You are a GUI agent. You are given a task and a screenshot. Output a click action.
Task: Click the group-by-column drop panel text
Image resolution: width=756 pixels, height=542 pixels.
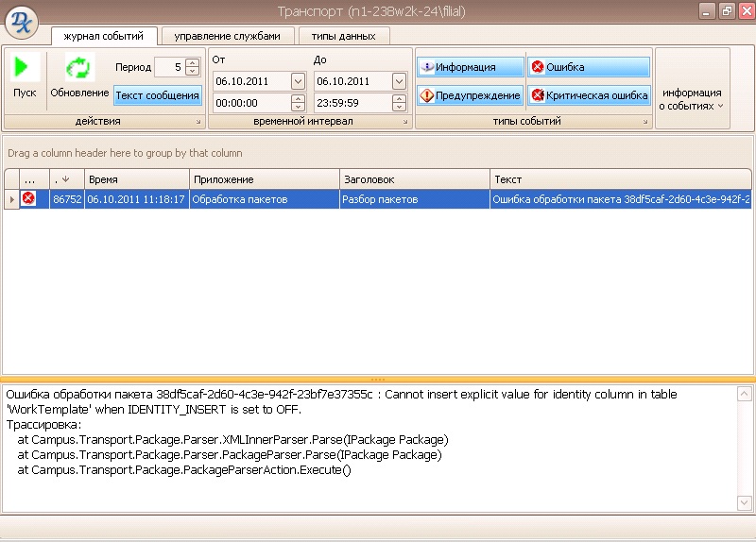(x=125, y=153)
